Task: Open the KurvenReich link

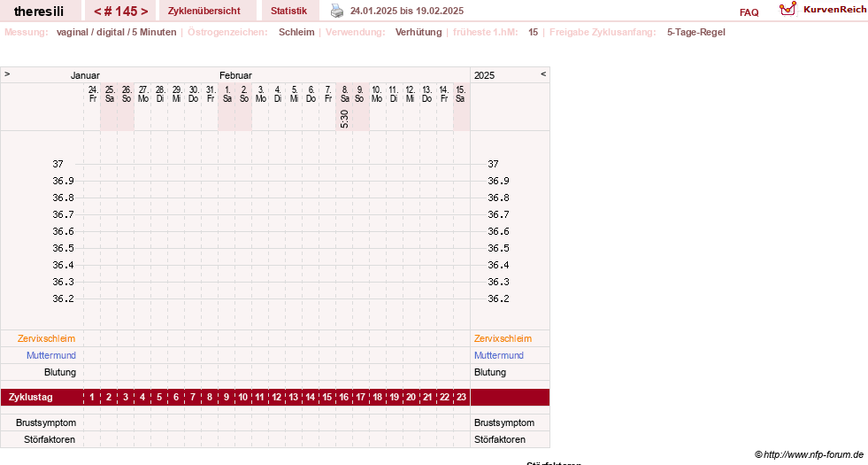Action: point(834,10)
